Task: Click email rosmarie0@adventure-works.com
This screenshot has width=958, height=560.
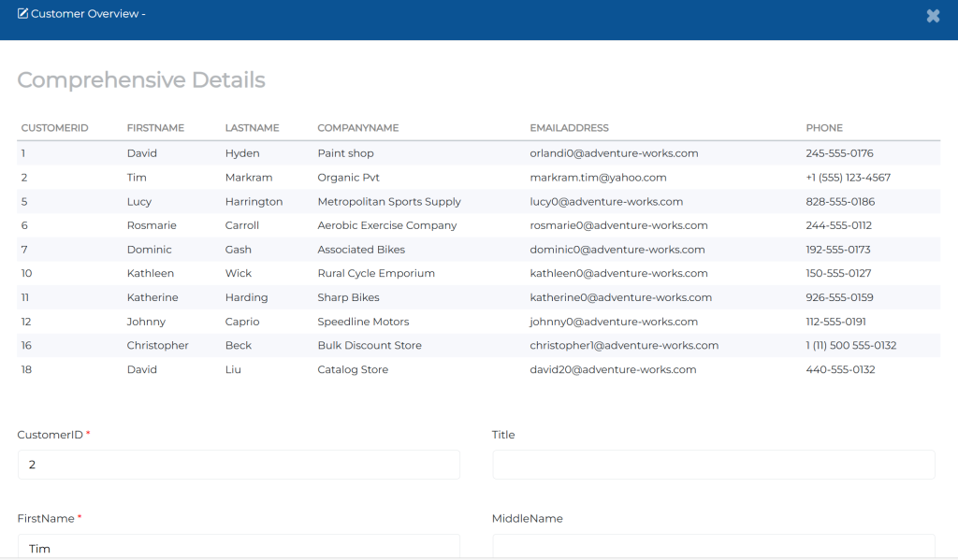Action: [x=618, y=225]
